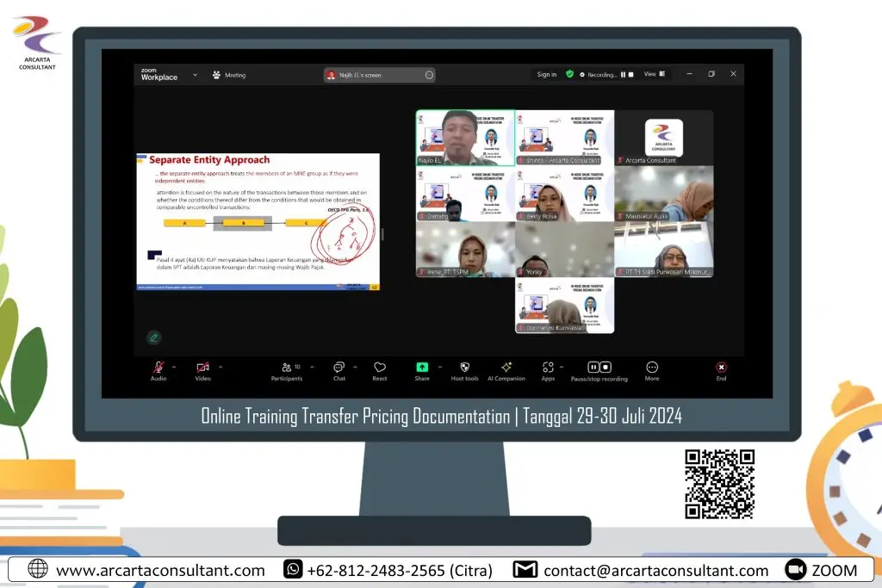The width and height of the screenshot is (882, 588).
Task: Click the Sign in button
Action: click(547, 75)
